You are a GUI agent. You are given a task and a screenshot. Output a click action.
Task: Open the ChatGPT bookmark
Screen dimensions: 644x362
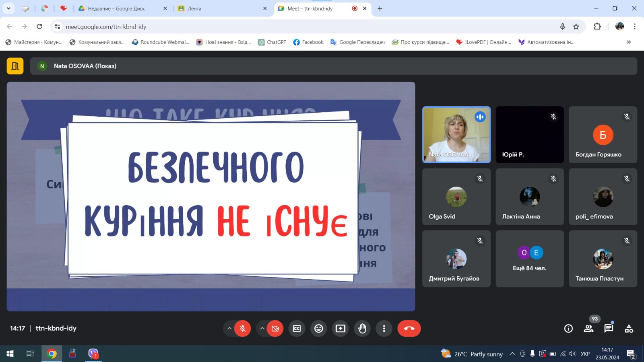[x=272, y=42]
